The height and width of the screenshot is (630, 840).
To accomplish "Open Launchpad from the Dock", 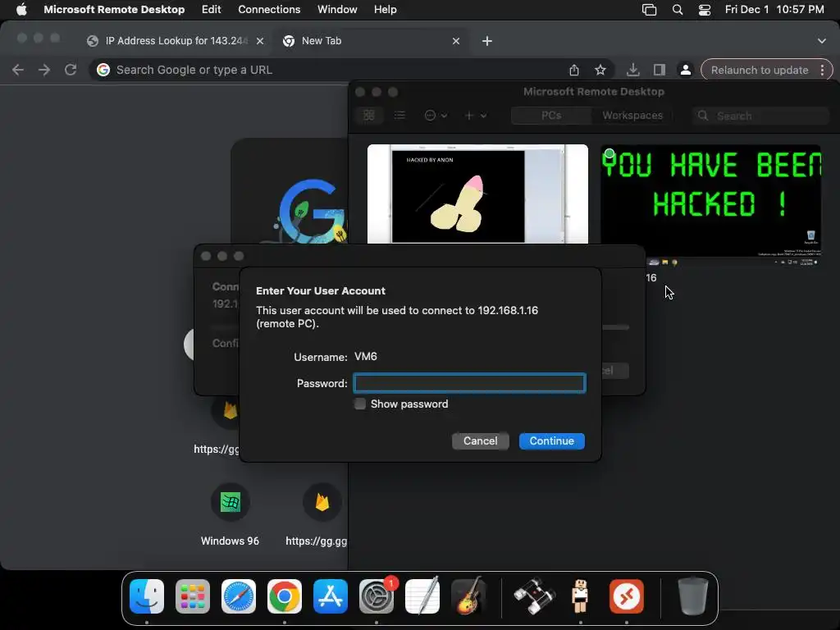I will pos(193,596).
